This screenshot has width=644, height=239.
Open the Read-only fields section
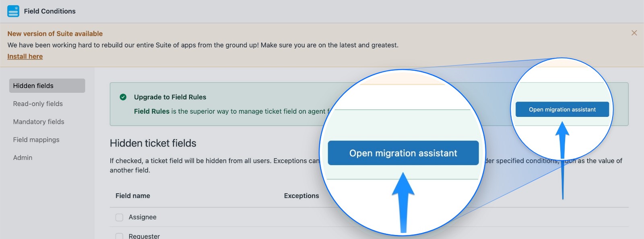click(x=38, y=104)
